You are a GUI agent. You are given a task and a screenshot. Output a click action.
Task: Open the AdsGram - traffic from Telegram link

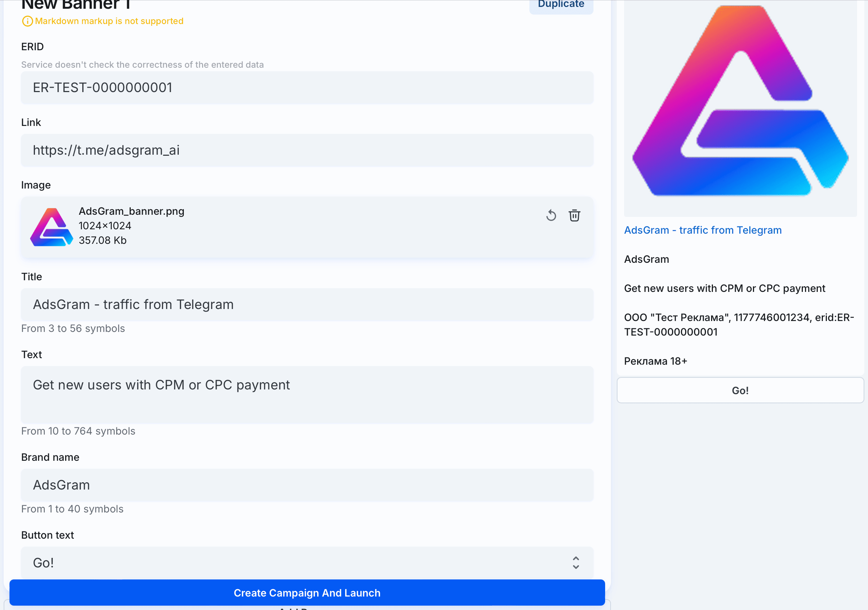click(x=702, y=230)
